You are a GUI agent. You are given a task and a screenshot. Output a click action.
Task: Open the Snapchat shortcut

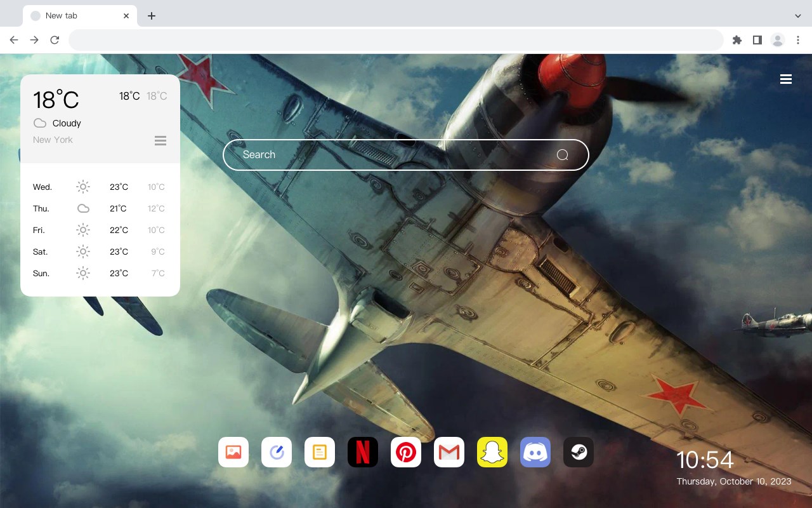pyautogui.click(x=492, y=452)
